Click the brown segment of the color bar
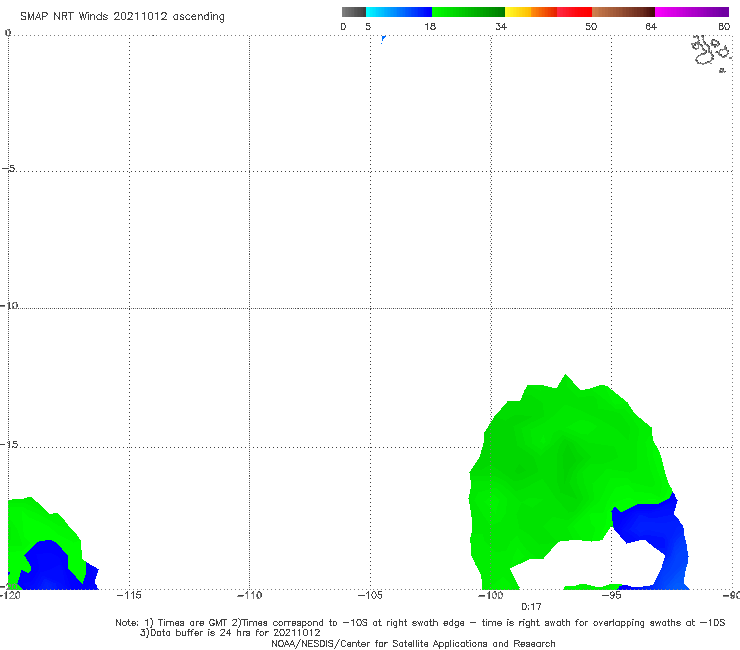740x650 pixels. 623,12
